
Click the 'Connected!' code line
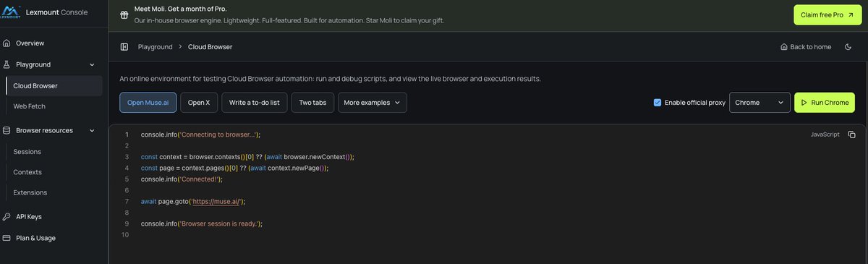coord(182,179)
